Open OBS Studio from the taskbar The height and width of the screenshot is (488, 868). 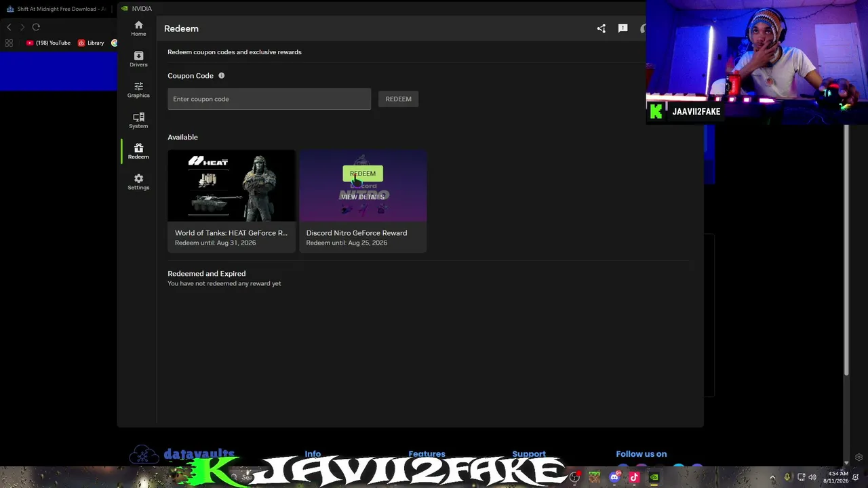click(x=574, y=477)
